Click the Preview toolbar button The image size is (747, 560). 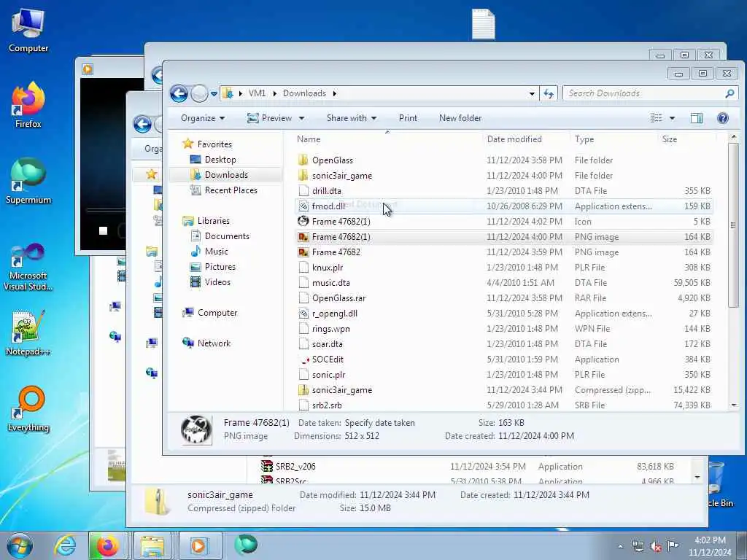[x=270, y=118]
